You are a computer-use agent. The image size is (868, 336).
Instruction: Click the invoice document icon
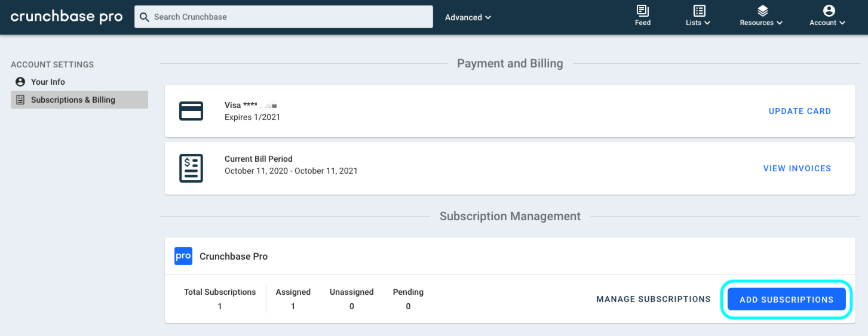tap(191, 168)
